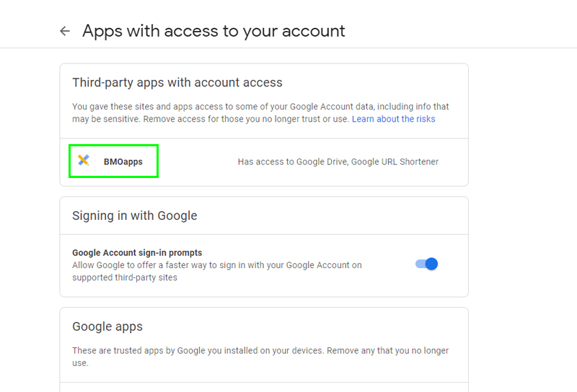Click the 'You gave these sites' description text
The image size is (577, 392).
260,113
